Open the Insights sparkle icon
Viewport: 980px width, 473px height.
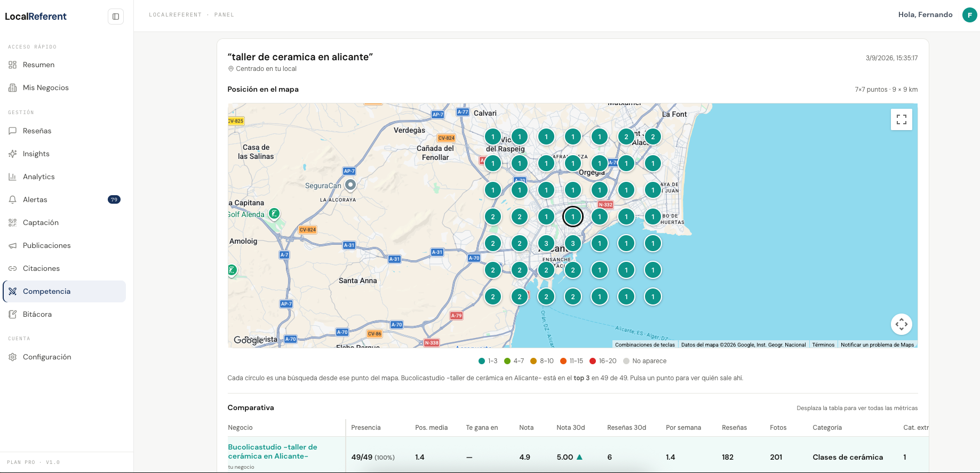coord(13,154)
